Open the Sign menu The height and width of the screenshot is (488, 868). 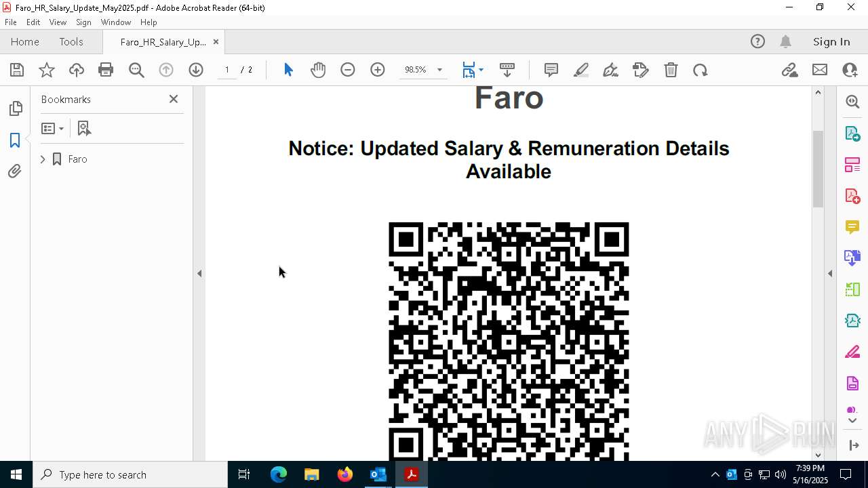pyautogui.click(x=83, y=22)
